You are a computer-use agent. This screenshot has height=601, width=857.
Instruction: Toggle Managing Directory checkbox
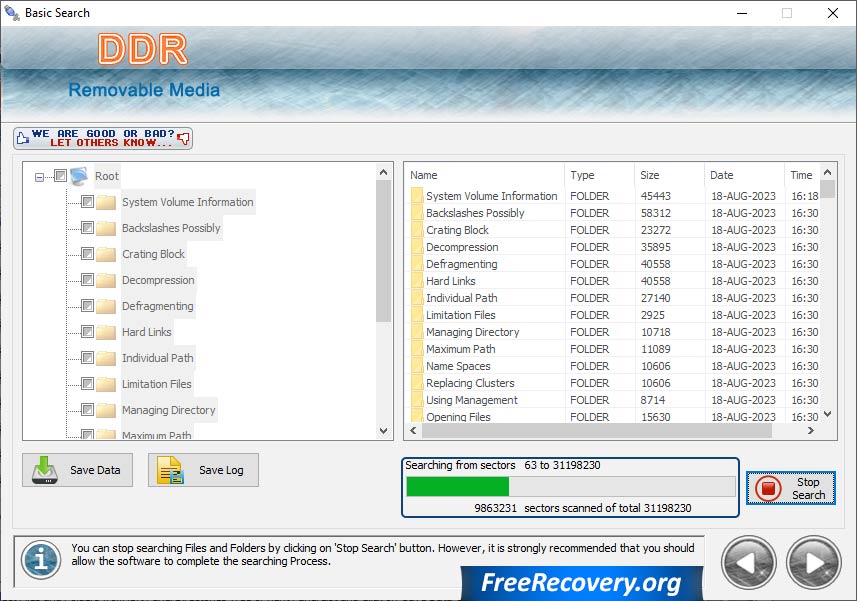(87, 409)
